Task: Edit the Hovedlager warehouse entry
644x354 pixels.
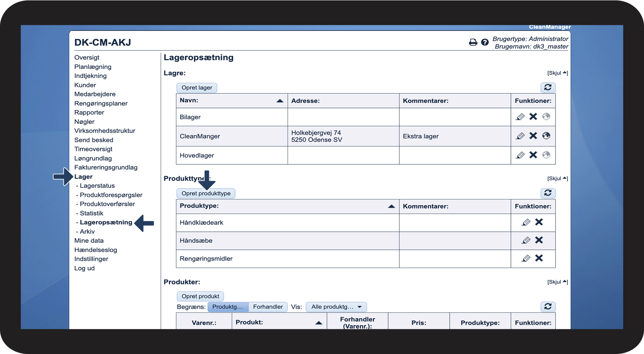Action: pos(520,155)
